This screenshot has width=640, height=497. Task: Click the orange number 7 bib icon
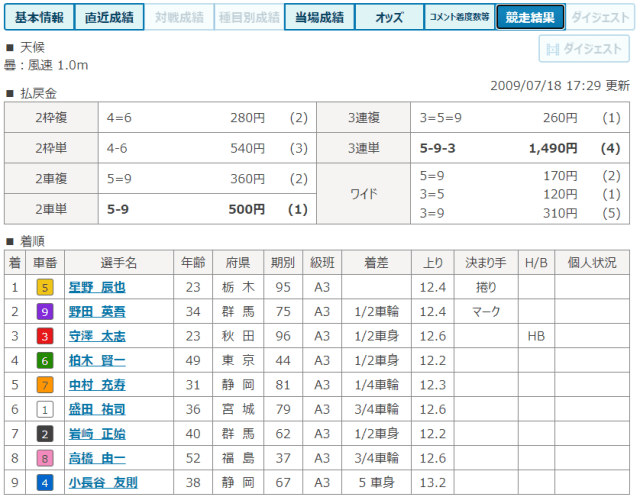(45, 385)
